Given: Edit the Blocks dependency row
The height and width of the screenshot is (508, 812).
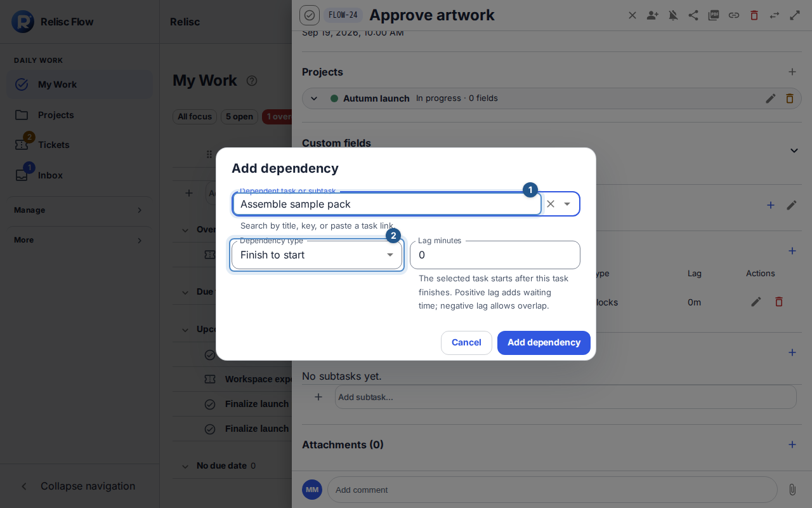Looking at the screenshot, I should [756, 302].
